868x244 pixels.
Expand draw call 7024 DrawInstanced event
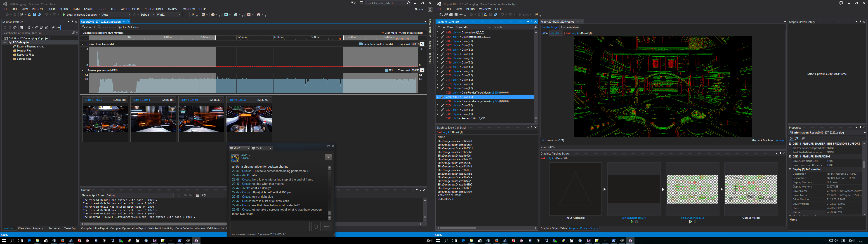point(438,37)
